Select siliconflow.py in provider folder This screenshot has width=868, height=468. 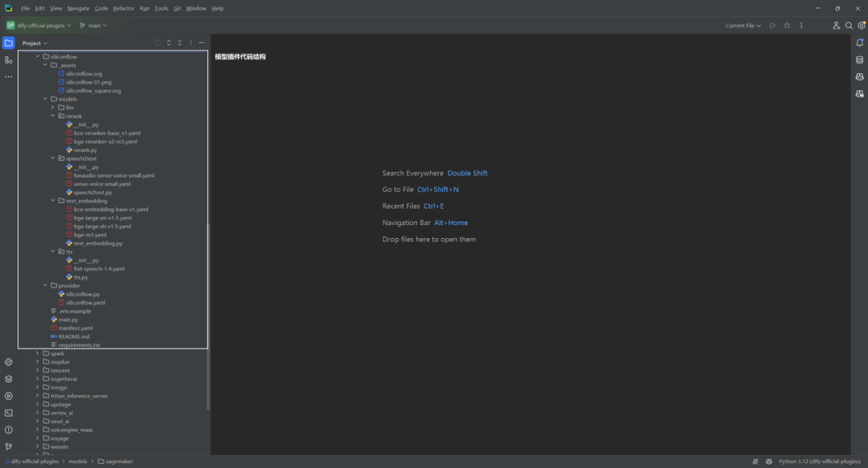83,294
